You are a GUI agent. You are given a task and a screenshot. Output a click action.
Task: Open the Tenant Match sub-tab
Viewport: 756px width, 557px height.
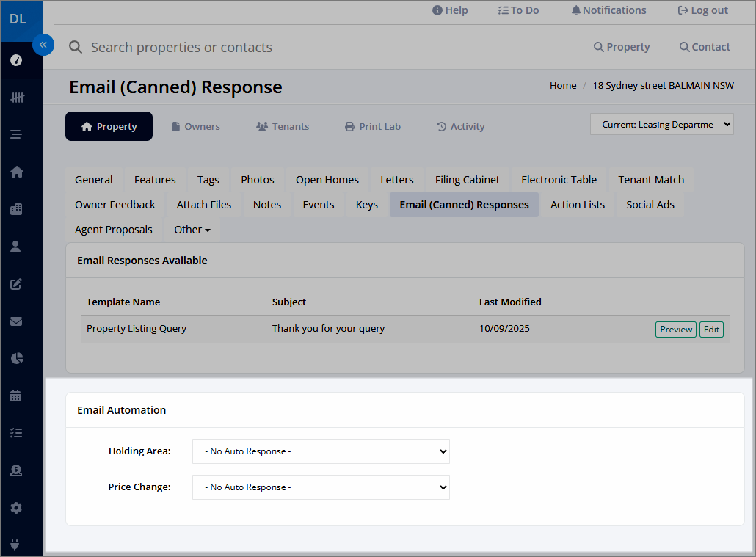651,180
